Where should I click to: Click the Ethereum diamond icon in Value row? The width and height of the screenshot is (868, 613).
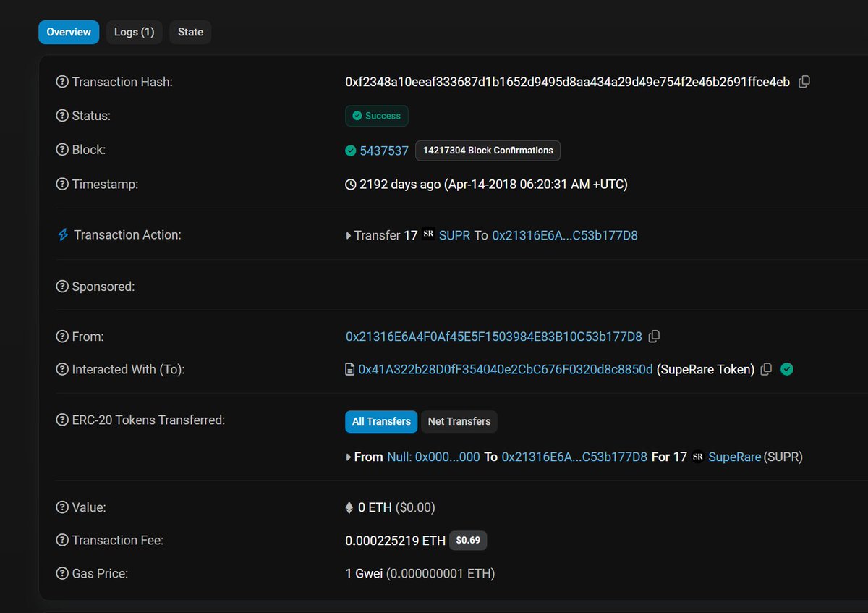click(x=350, y=507)
